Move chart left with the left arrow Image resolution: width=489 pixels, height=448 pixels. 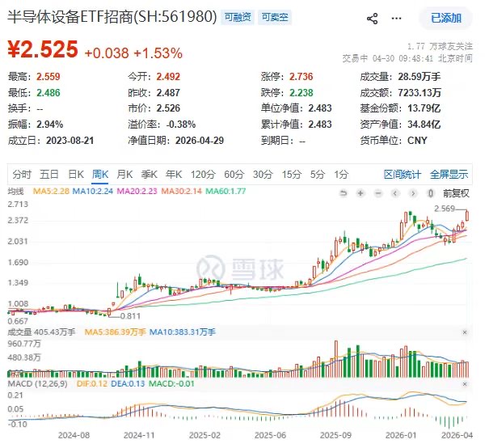tap(395, 193)
